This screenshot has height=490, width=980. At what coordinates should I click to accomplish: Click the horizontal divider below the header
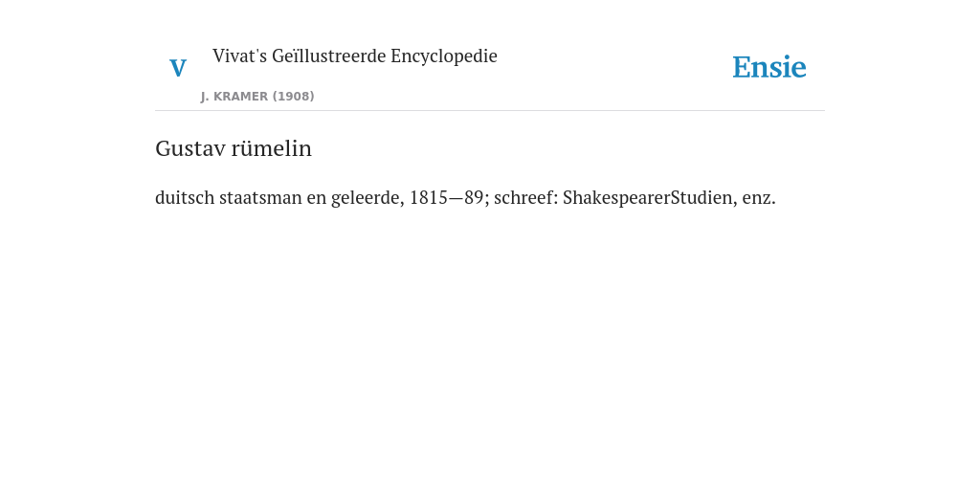490,111
